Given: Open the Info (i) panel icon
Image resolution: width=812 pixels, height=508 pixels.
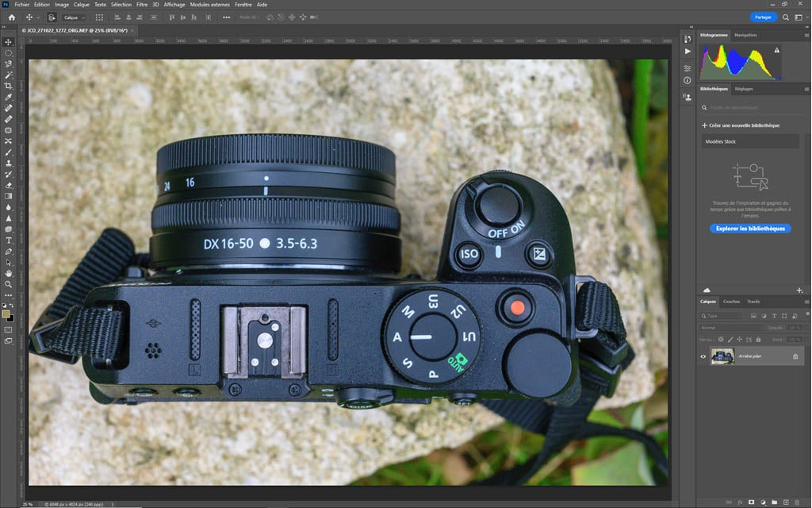Looking at the screenshot, I should coord(688,80).
